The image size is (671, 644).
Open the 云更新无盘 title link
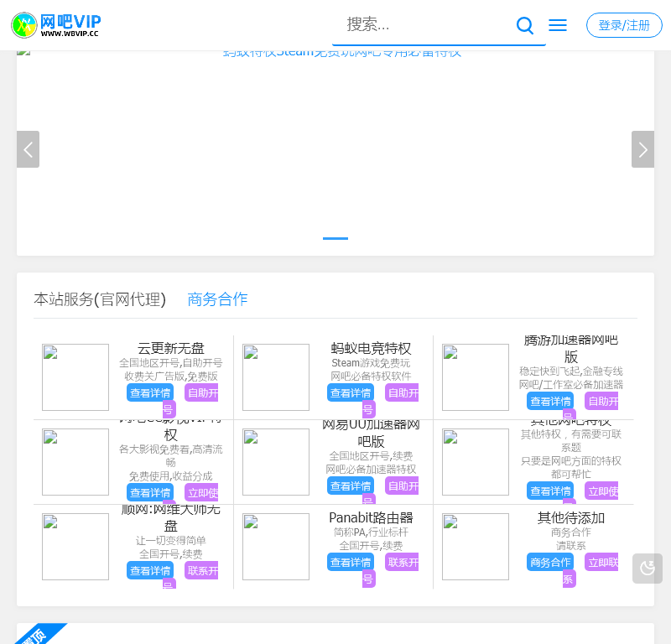click(171, 348)
